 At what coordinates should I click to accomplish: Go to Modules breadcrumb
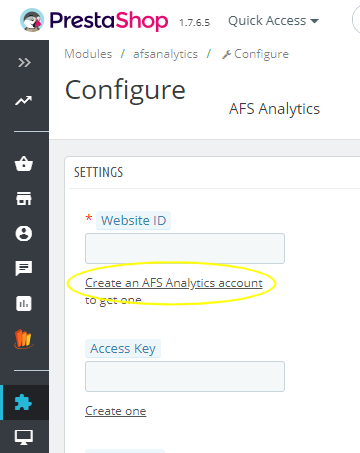tap(88, 54)
